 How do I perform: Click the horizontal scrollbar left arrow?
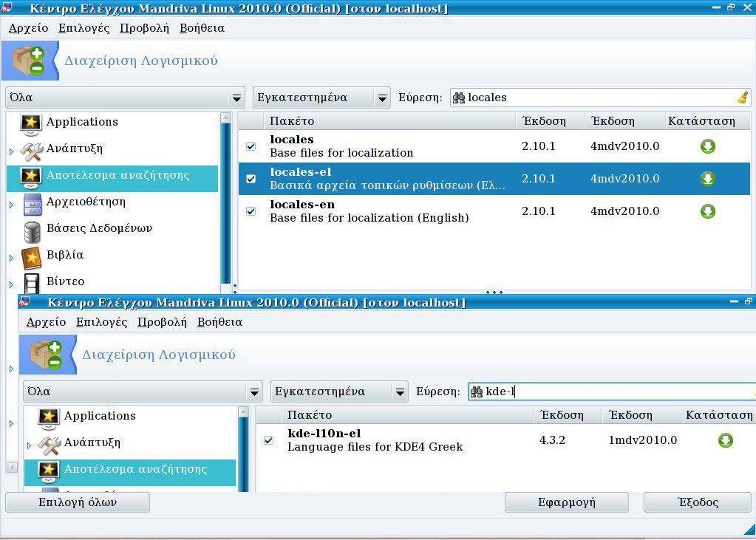pyautogui.click(x=12, y=467)
